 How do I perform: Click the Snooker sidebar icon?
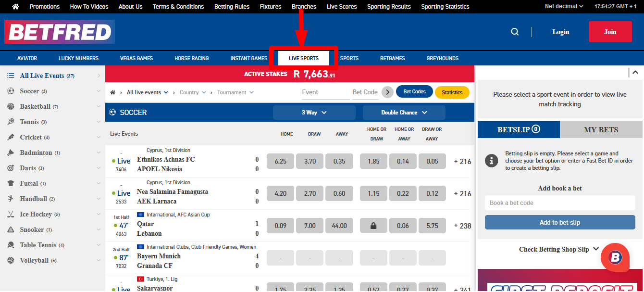coord(11,229)
